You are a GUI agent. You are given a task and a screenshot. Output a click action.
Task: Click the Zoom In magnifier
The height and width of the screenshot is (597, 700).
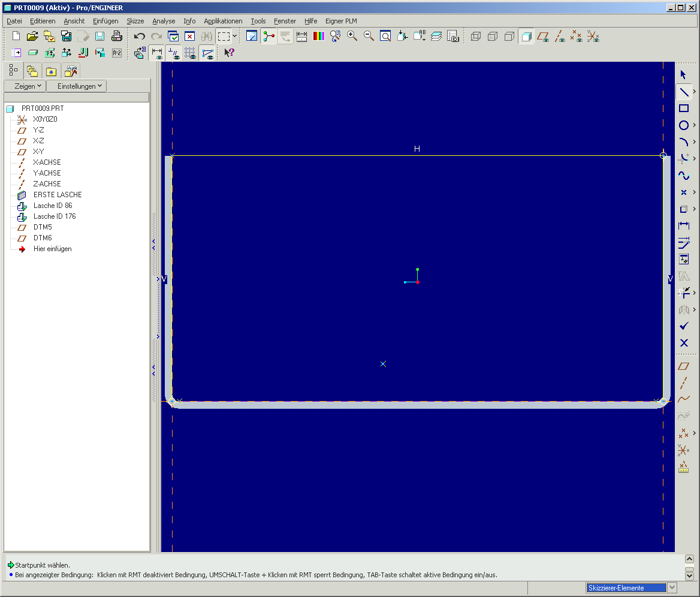tap(352, 37)
